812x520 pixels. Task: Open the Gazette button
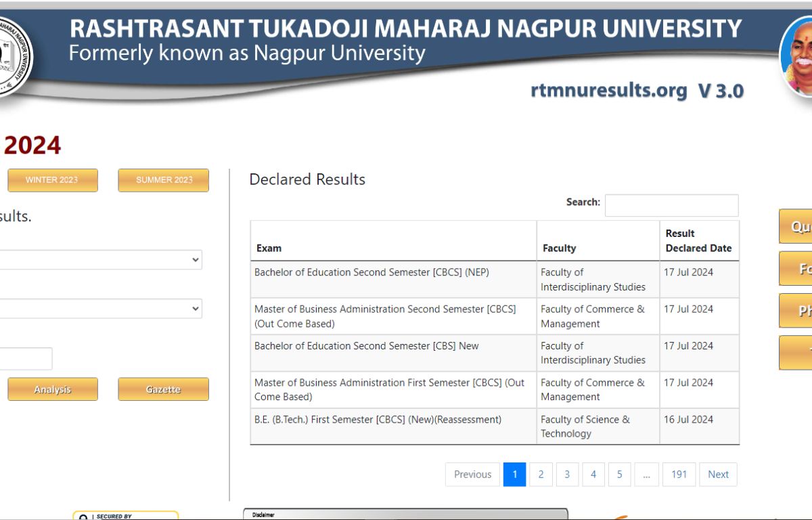164,389
